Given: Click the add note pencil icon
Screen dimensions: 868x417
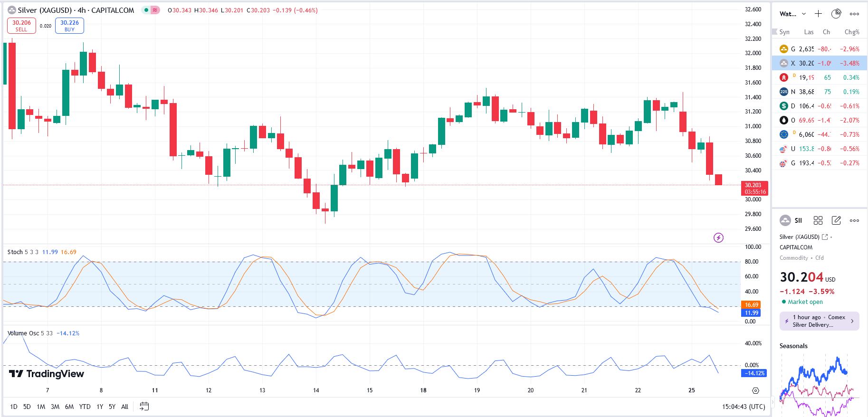Looking at the screenshot, I should (836, 220).
